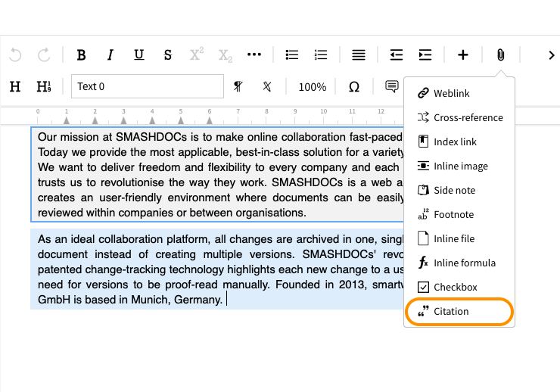Choose Footnote from the menu
Screen dimensions: 560x392
459,215
